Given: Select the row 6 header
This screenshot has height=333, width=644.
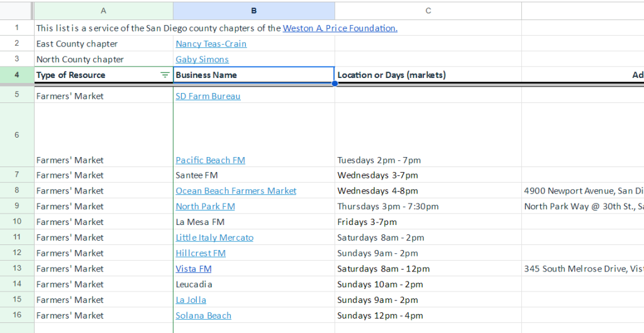Looking at the screenshot, I should (16, 135).
